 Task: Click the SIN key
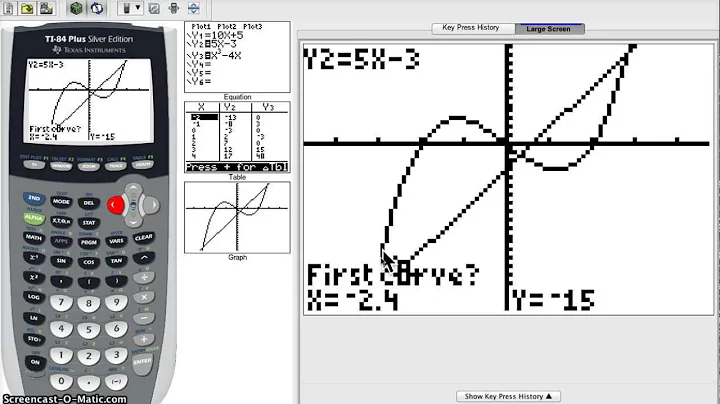click(61, 261)
